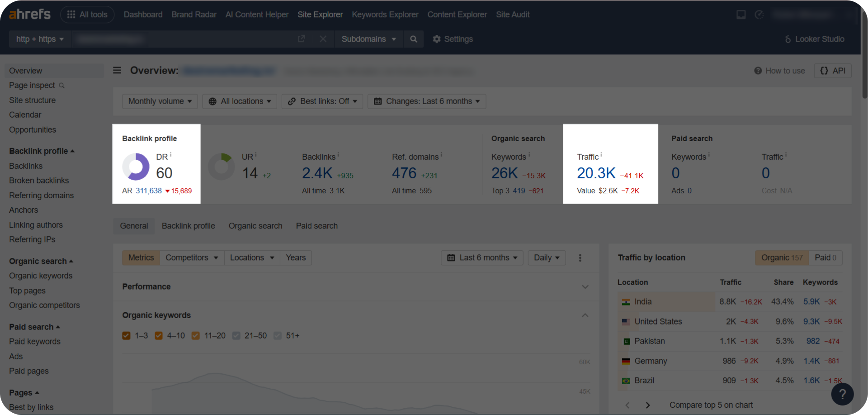This screenshot has height=415, width=868.
Task: Open the help chat question bubble
Action: [842, 394]
